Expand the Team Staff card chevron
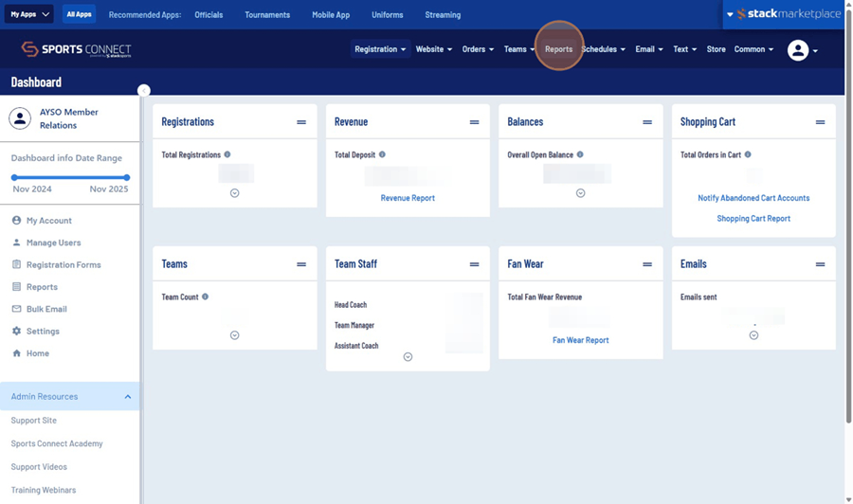This screenshot has width=853, height=504. (408, 357)
